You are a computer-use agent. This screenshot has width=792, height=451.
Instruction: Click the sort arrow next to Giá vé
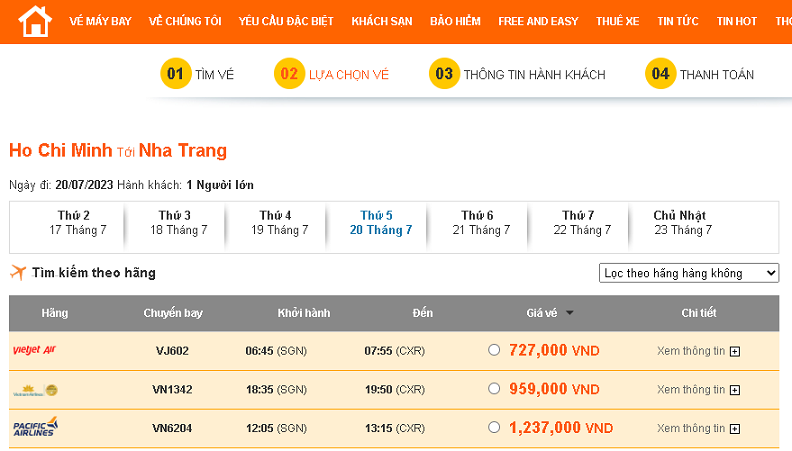pyautogui.click(x=570, y=313)
